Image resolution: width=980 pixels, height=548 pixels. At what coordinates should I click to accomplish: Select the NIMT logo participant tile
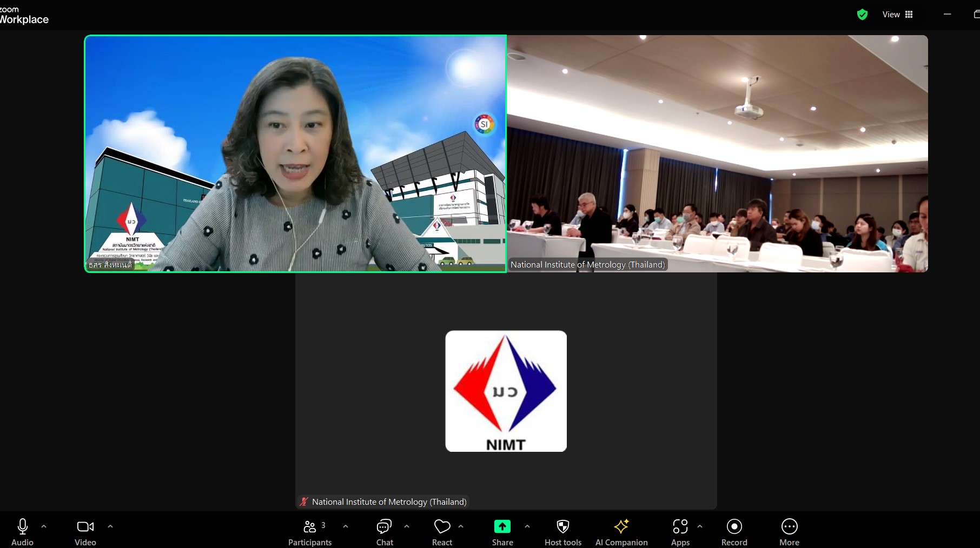tap(506, 391)
